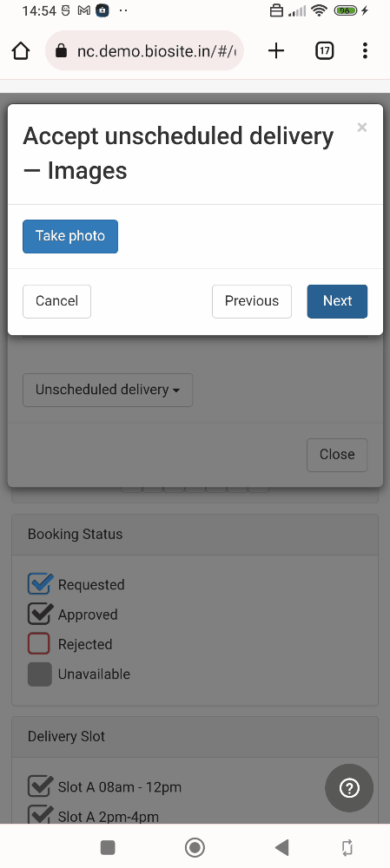Toggle the Approved booking status checkbox
Image resolution: width=390 pixels, height=868 pixels.
(x=39, y=615)
